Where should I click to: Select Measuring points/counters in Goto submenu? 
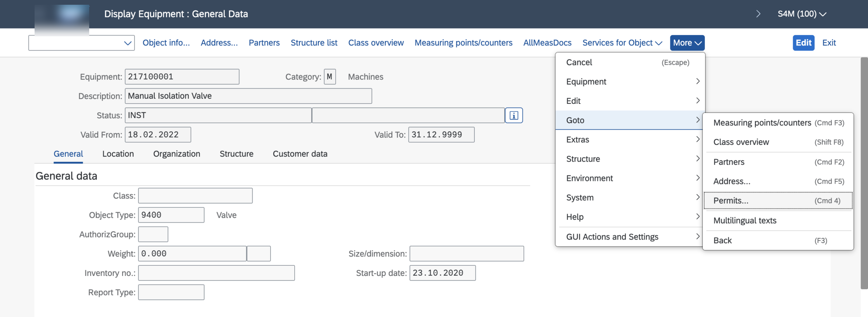[x=778, y=123]
